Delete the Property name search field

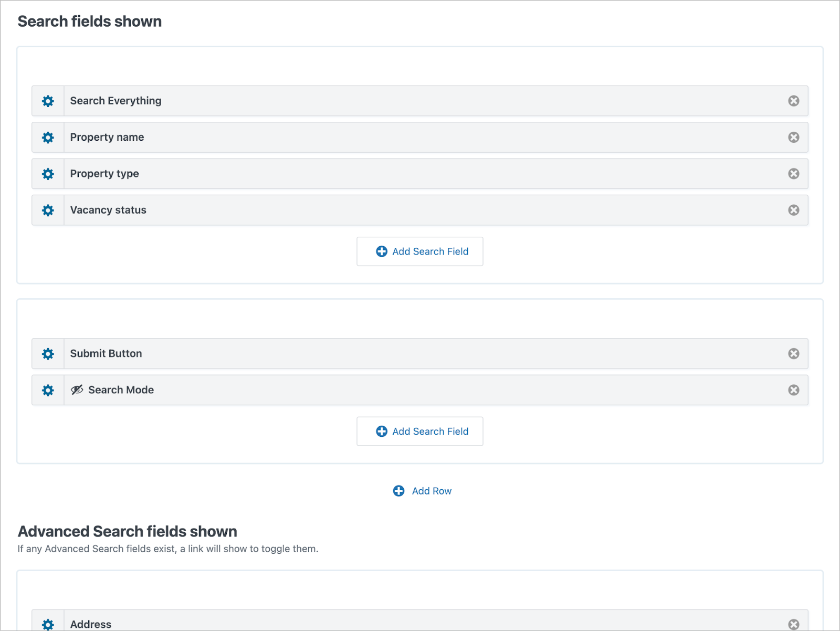tap(793, 137)
